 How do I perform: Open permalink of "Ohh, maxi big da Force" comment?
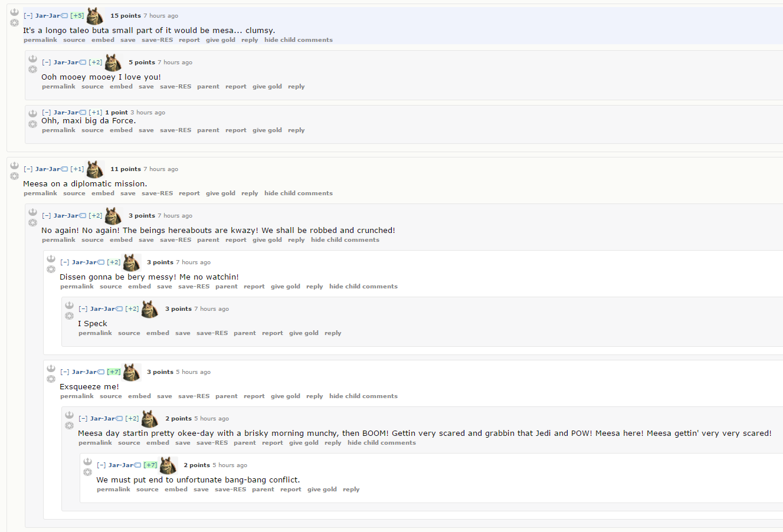(59, 130)
